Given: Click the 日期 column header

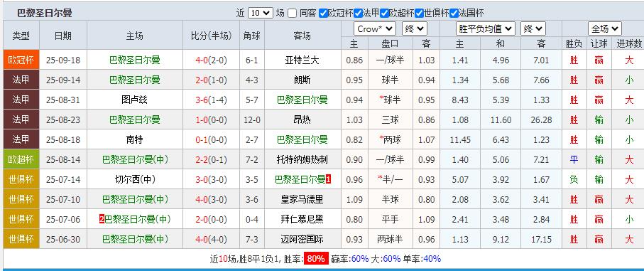Looking at the screenshot, I should 63,36.
